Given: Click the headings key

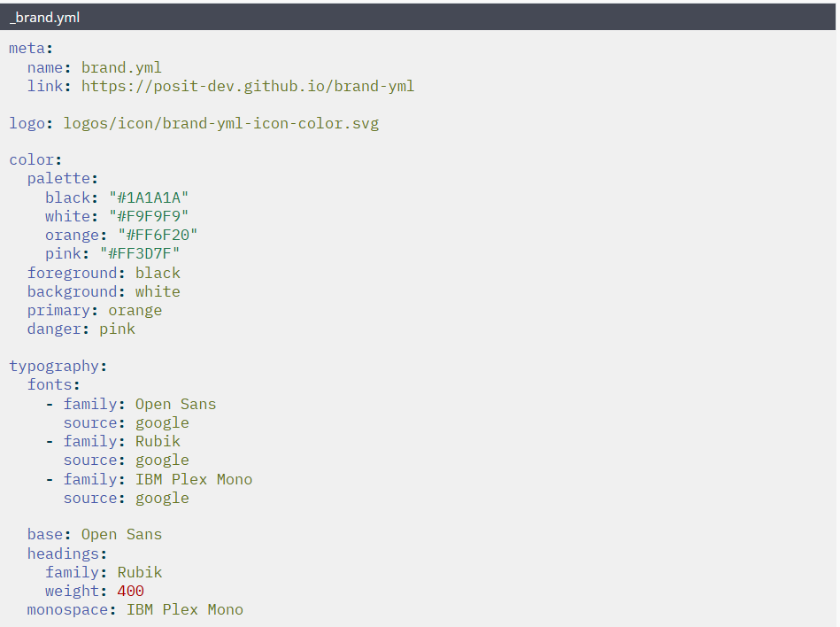Looking at the screenshot, I should tap(64, 553).
